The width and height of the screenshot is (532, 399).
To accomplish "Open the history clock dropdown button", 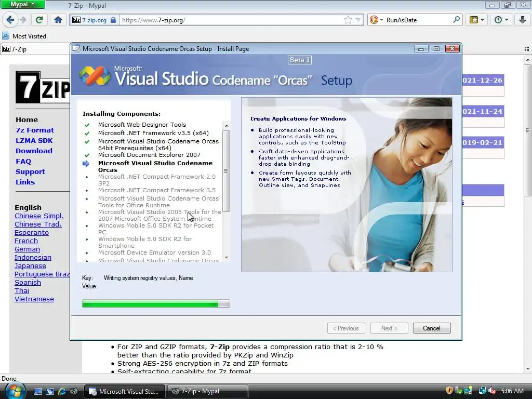I will coord(501,20).
